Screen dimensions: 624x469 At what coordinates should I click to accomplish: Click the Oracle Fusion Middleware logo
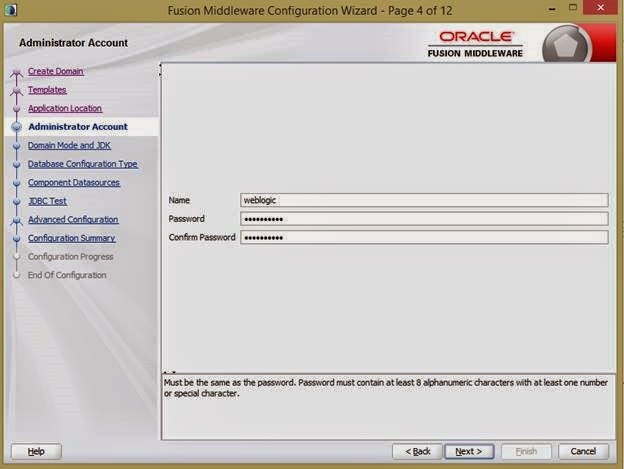(x=475, y=44)
